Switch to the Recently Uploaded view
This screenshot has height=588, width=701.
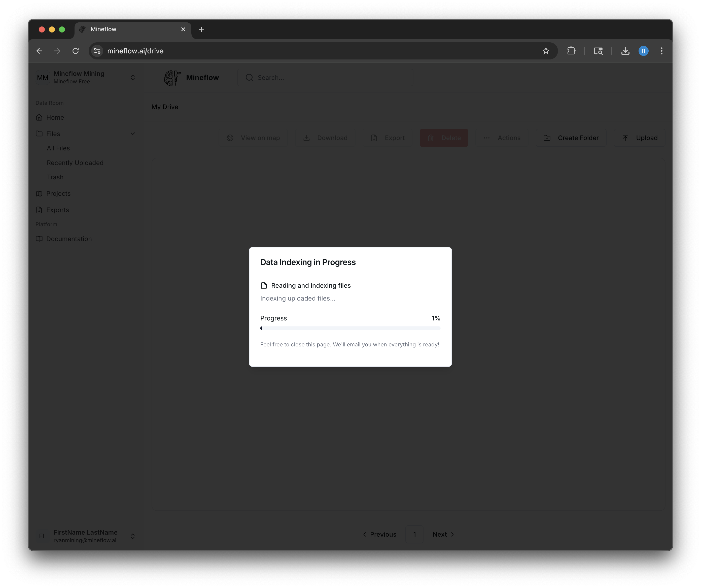click(75, 162)
